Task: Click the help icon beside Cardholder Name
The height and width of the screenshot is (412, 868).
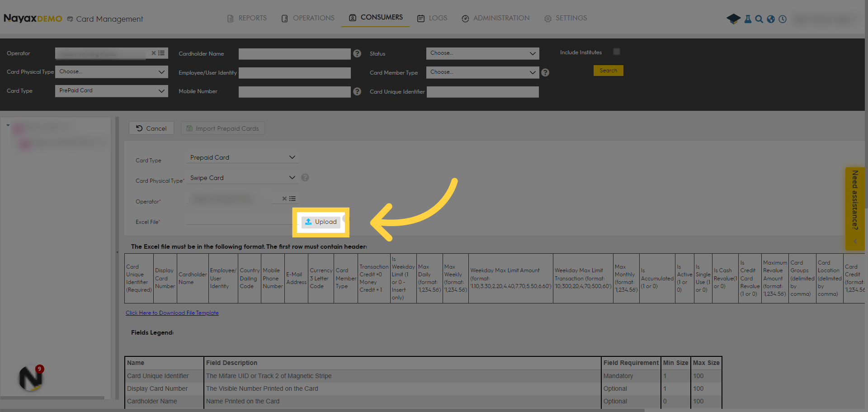Action: click(x=357, y=53)
